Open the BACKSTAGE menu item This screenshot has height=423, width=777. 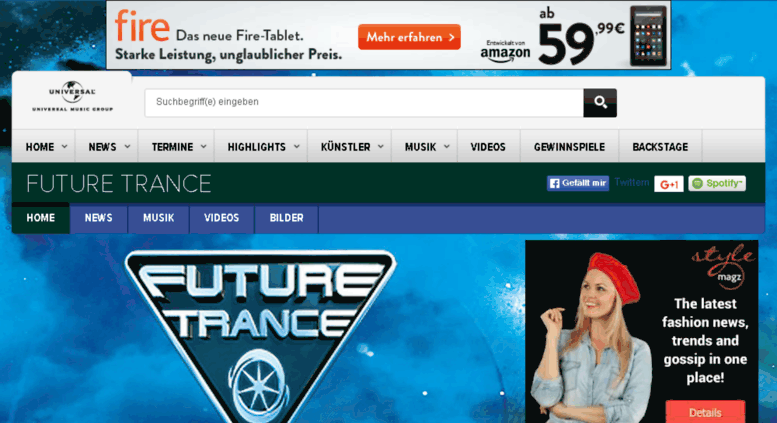(660, 147)
